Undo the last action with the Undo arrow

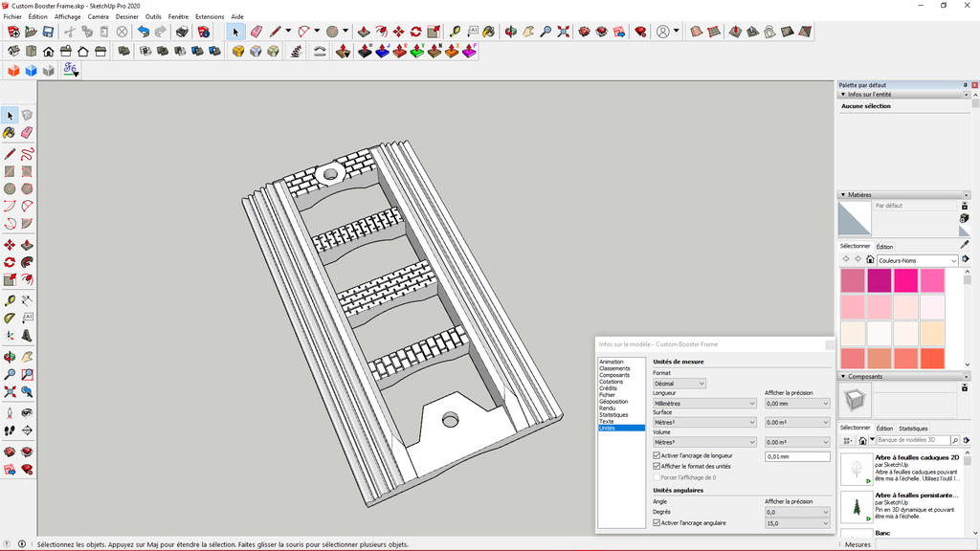pos(144,32)
